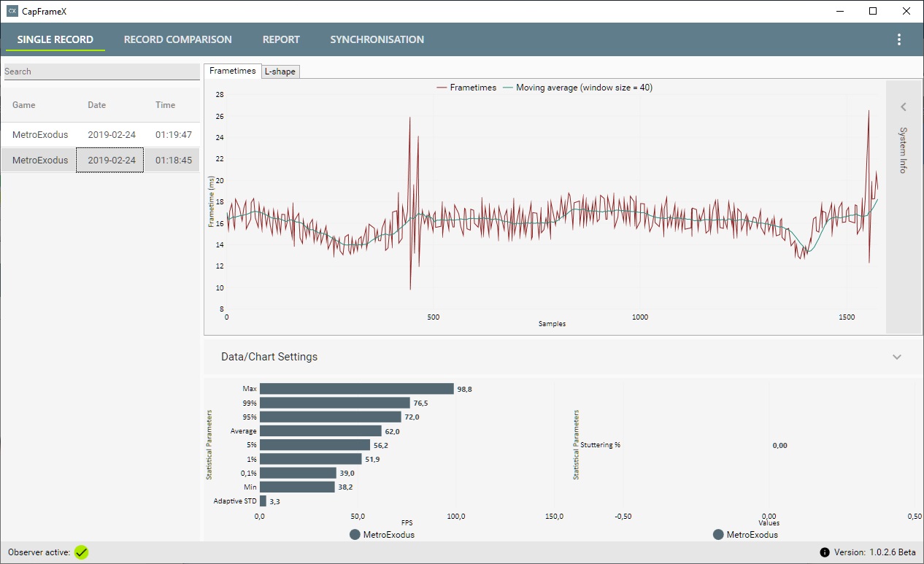Sort records by the Time column header
924x564 pixels.
166,105
